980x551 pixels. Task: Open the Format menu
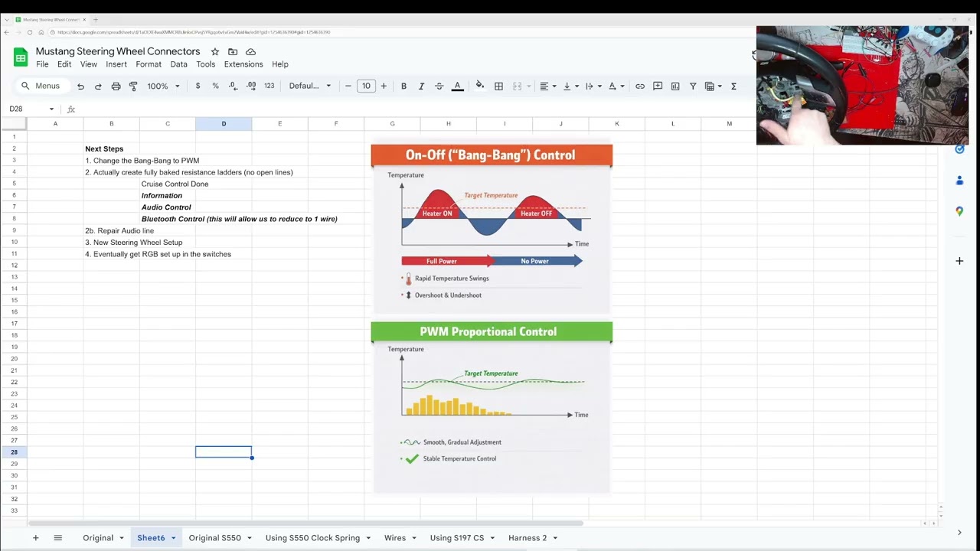(149, 64)
